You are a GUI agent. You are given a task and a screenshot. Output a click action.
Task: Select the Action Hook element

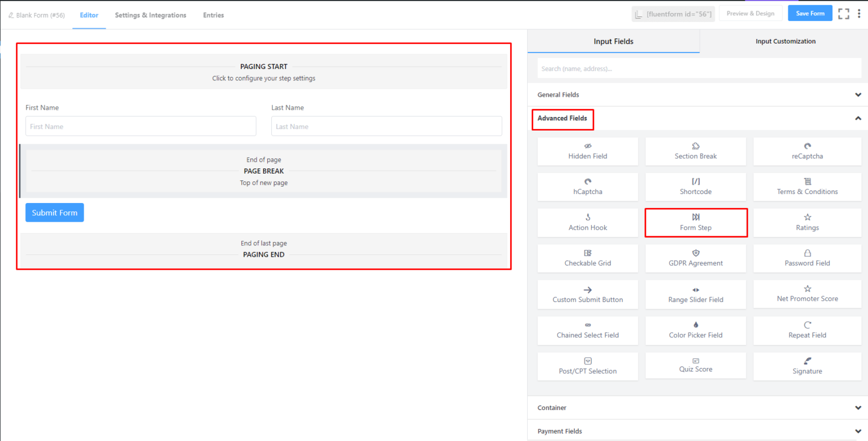(588, 222)
